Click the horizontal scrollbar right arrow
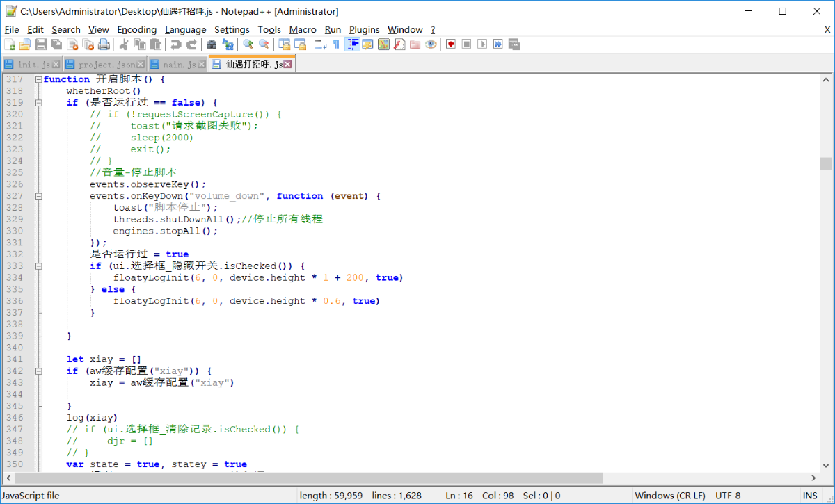 [x=814, y=478]
